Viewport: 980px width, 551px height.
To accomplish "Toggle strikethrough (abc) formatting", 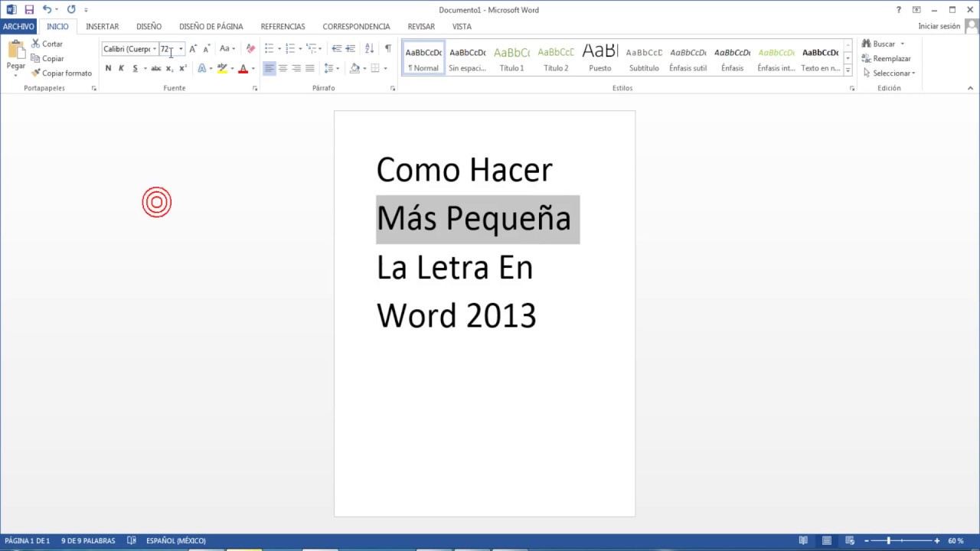I will point(156,69).
